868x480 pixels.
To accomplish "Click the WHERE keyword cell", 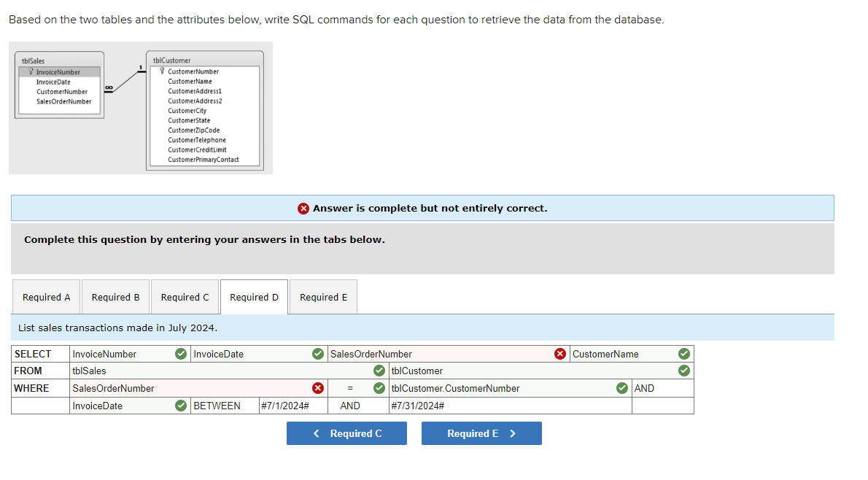I will tap(40, 388).
